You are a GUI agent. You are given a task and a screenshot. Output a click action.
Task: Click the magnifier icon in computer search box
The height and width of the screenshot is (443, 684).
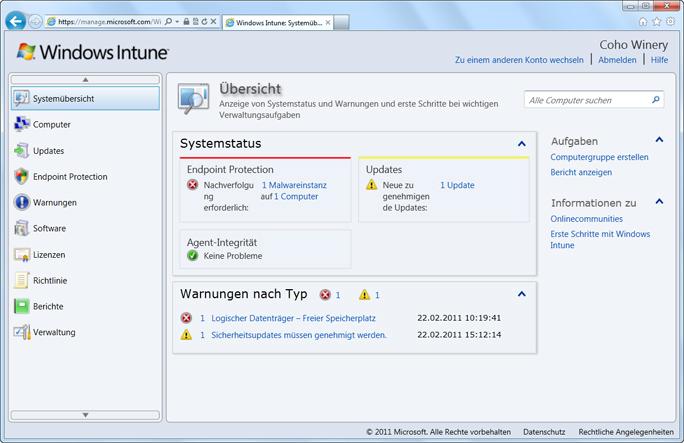click(656, 100)
